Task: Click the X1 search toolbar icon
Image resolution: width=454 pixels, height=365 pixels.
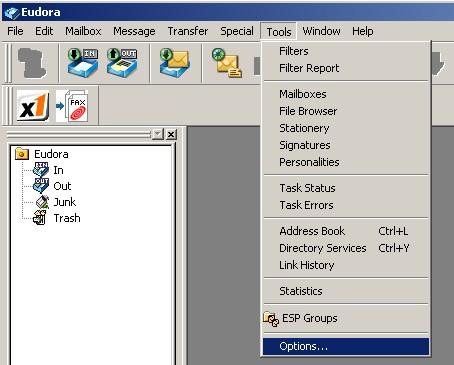Action: point(33,106)
